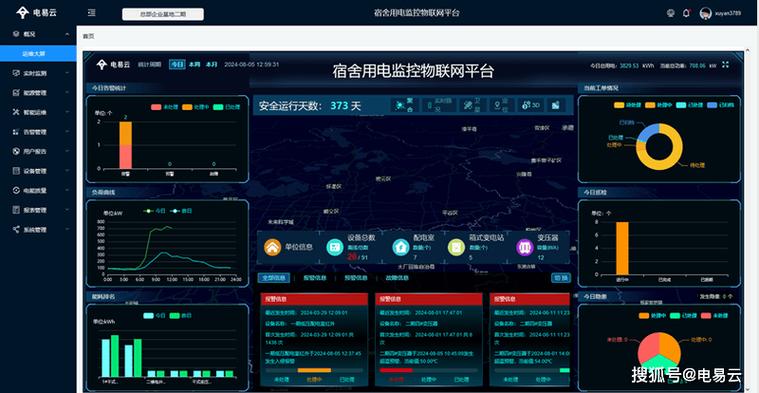The height and width of the screenshot is (393, 759).
Task: Open the 总部企业基地二期 site selector
Action: pos(163,14)
